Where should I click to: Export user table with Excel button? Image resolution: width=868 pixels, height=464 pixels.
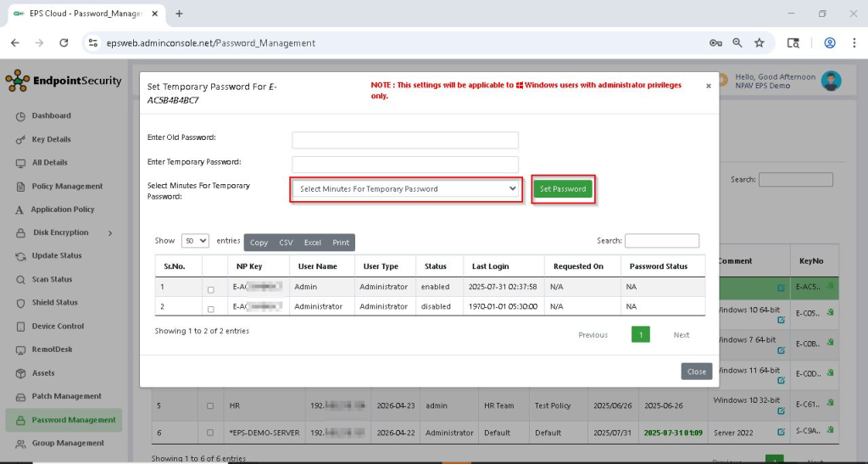point(313,243)
